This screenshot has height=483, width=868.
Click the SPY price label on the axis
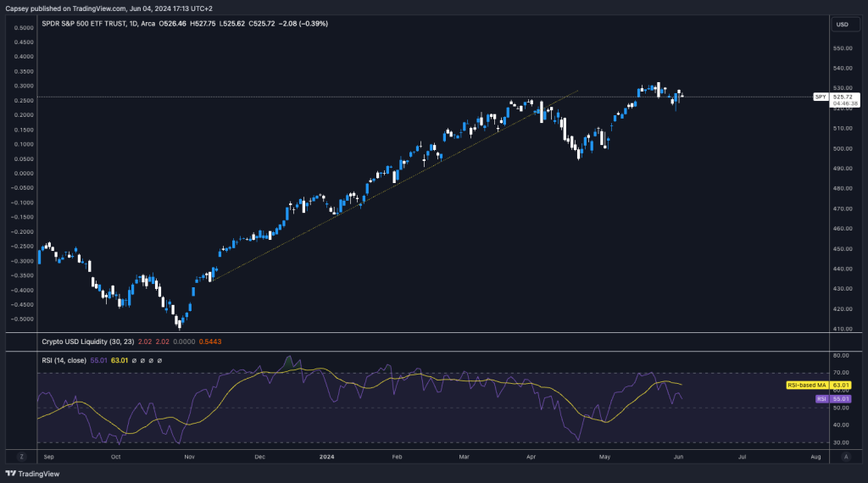(x=820, y=97)
